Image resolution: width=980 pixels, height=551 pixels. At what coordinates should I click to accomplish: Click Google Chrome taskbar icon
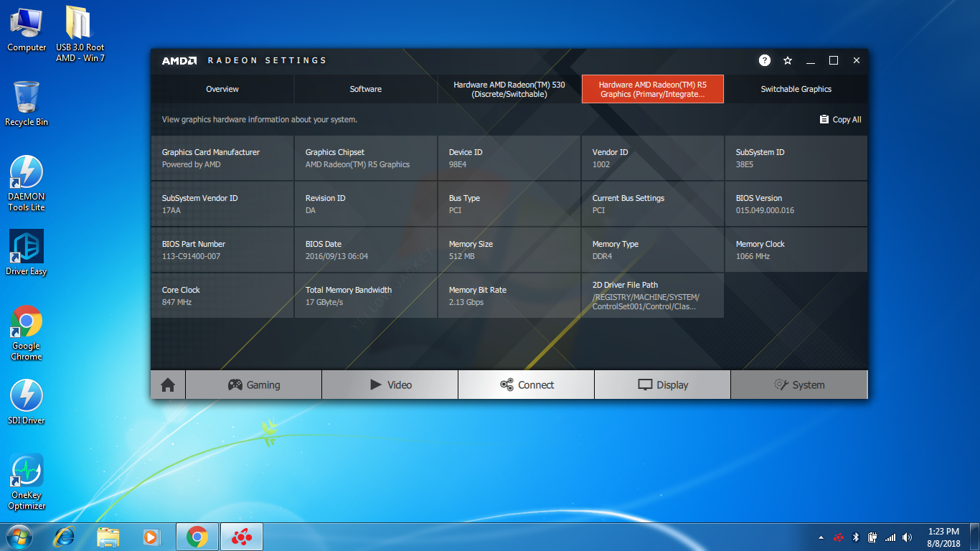pyautogui.click(x=197, y=537)
